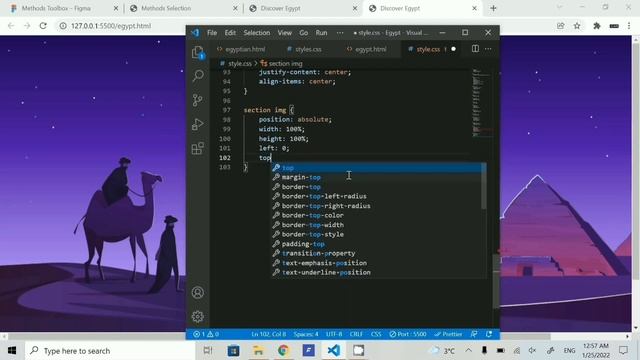Bookmark this page with the star
This screenshot has height=360, width=640.
coord(577,26)
